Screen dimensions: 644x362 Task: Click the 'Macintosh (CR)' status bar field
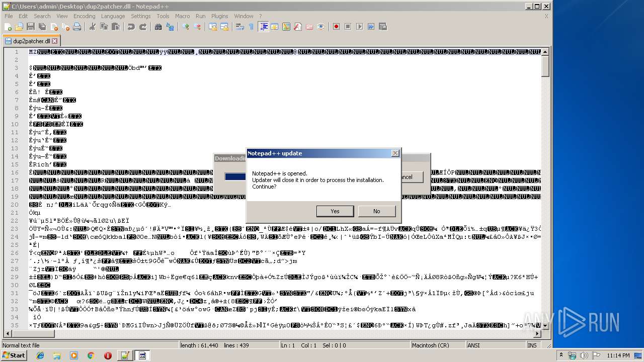(x=437, y=345)
